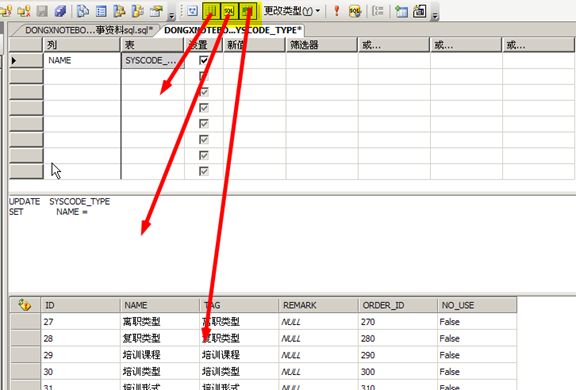Open the Template Explorer toolbar icon
The height and width of the screenshot is (390, 576).
(138, 11)
